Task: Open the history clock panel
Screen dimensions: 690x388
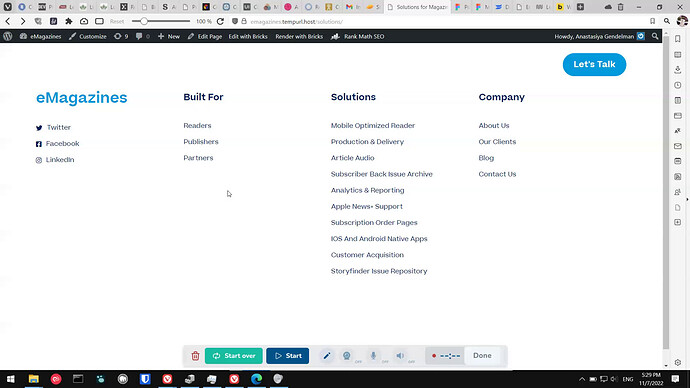Action: coord(678,85)
